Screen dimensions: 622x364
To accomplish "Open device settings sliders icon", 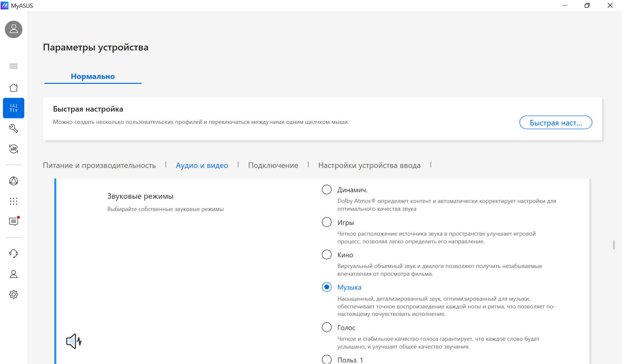I will tap(14, 108).
